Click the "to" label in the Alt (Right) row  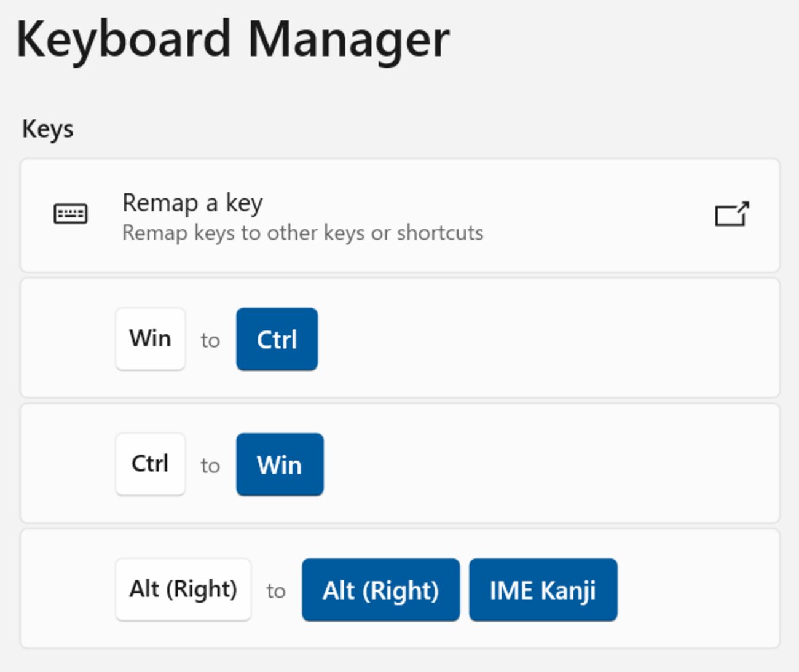[276, 591]
